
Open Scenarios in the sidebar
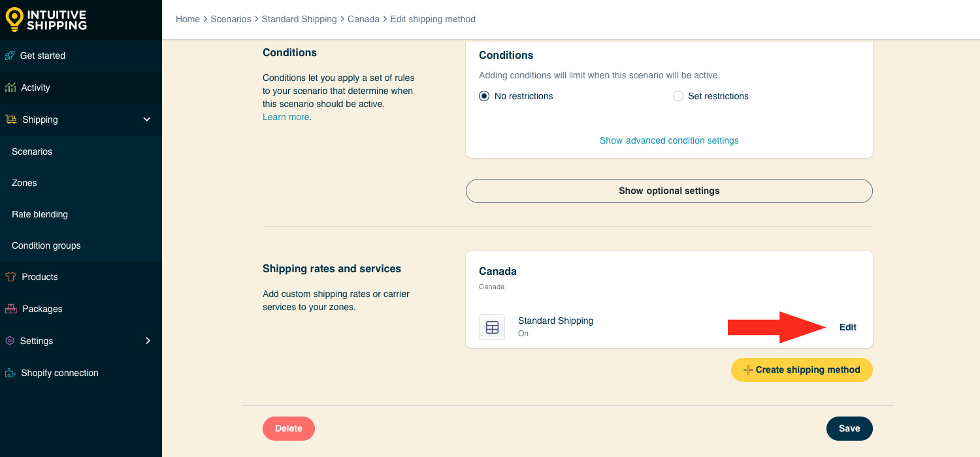point(32,151)
